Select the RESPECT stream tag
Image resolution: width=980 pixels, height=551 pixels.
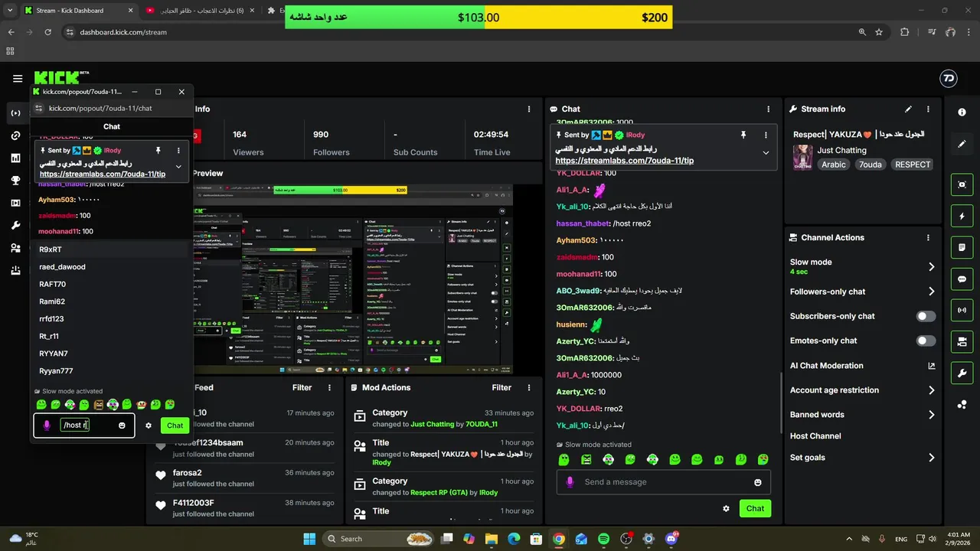pos(913,165)
